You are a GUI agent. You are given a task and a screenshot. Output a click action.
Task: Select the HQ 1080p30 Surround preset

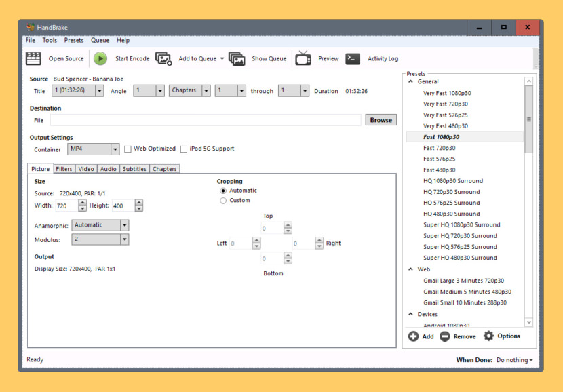coord(453,181)
